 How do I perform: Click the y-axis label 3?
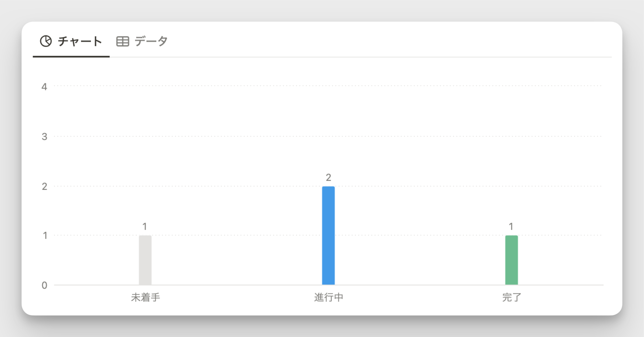pos(44,136)
